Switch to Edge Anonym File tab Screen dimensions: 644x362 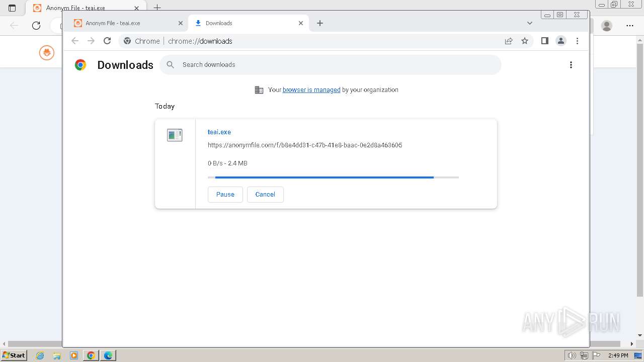pyautogui.click(x=86, y=8)
